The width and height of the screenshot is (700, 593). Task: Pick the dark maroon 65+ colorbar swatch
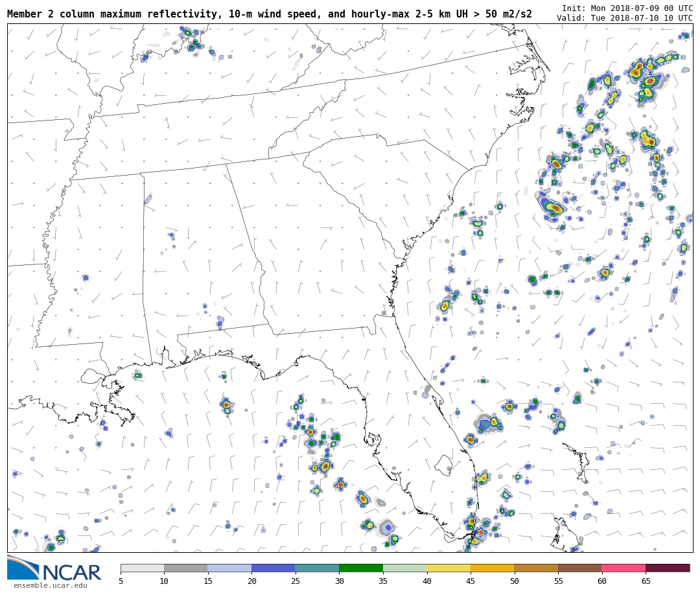click(x=668, y=568)
